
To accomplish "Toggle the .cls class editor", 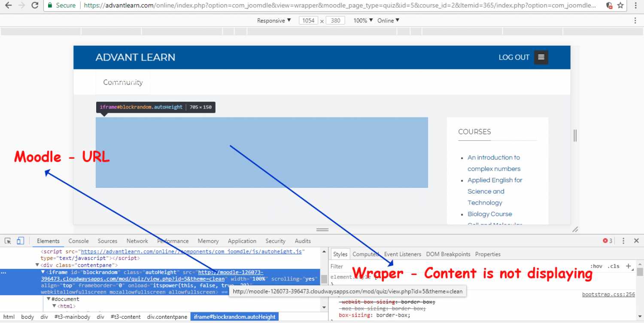I will click(614, 266).
